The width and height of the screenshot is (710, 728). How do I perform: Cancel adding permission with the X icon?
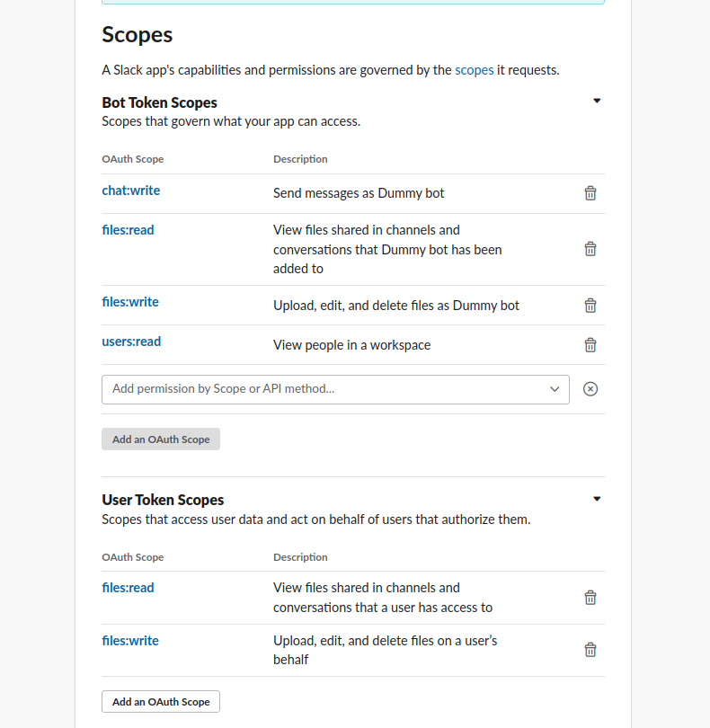pos(590,389)
